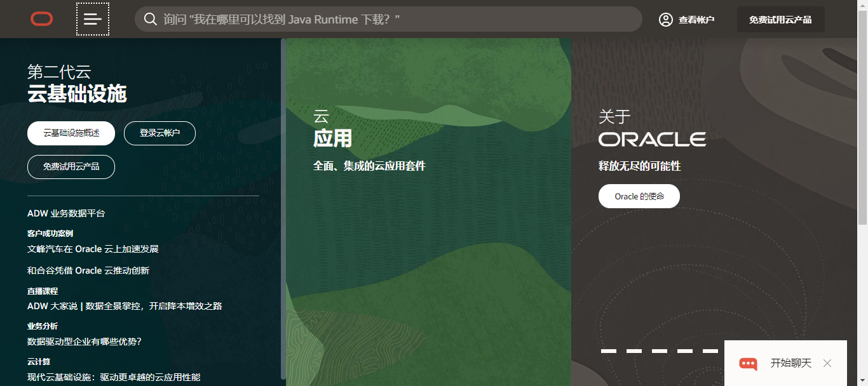Open the 文峰汽车在 Oracle 云上加速发展 link

coord(93,249)
